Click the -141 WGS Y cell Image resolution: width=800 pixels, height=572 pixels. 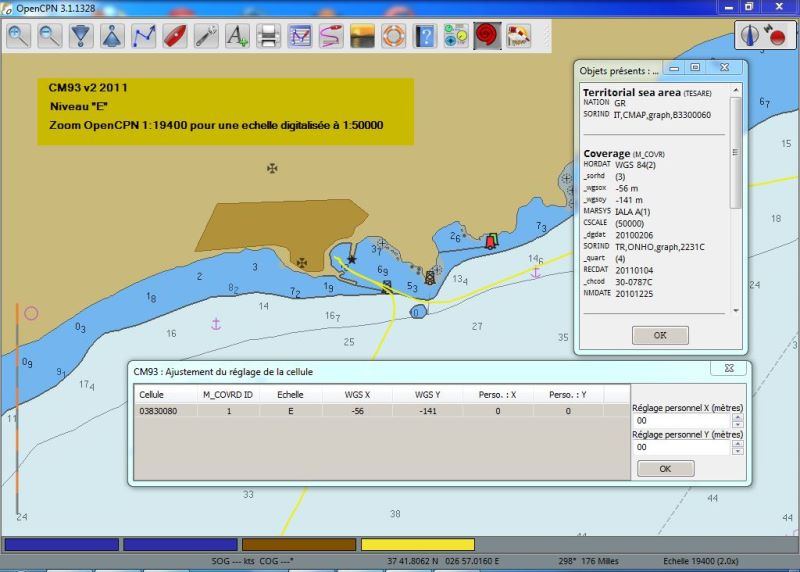[428, 411]
